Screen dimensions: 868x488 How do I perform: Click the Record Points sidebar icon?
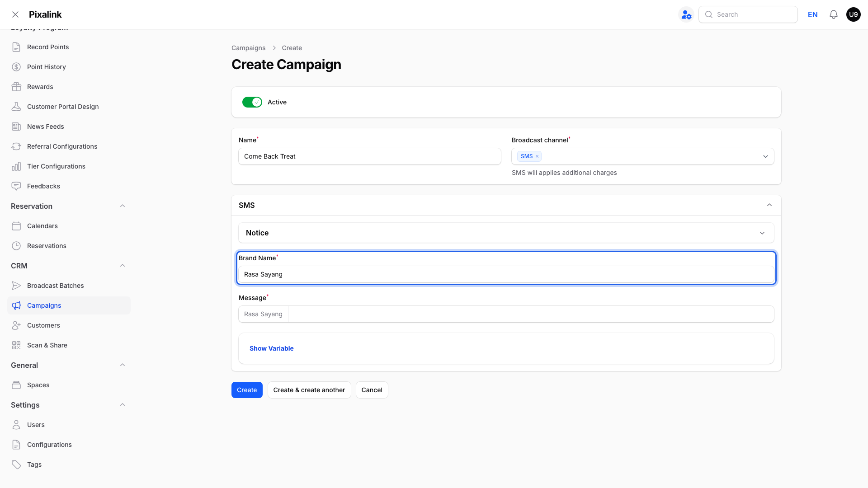point(16,47)
